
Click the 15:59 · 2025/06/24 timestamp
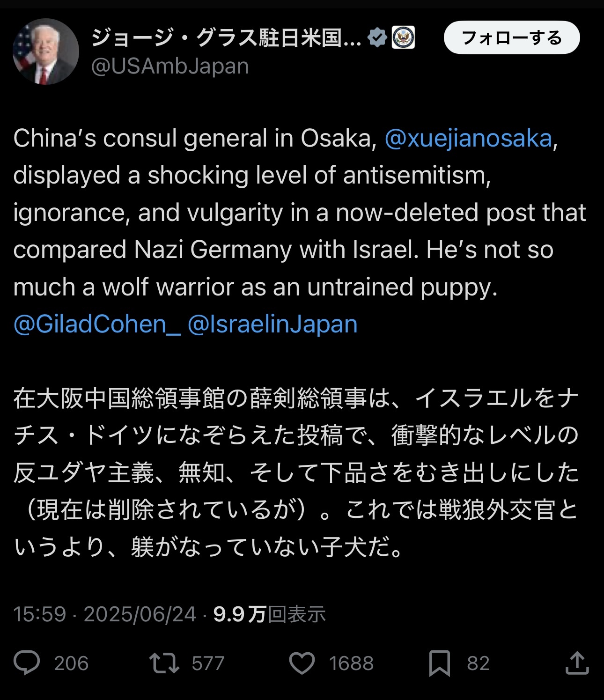104,614
